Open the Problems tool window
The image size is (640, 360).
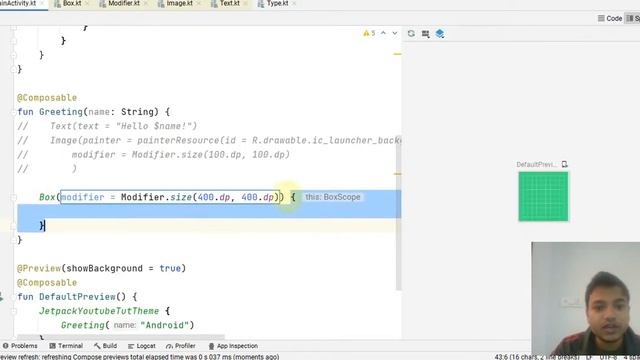pyautogui.click(x=20, y=346)
